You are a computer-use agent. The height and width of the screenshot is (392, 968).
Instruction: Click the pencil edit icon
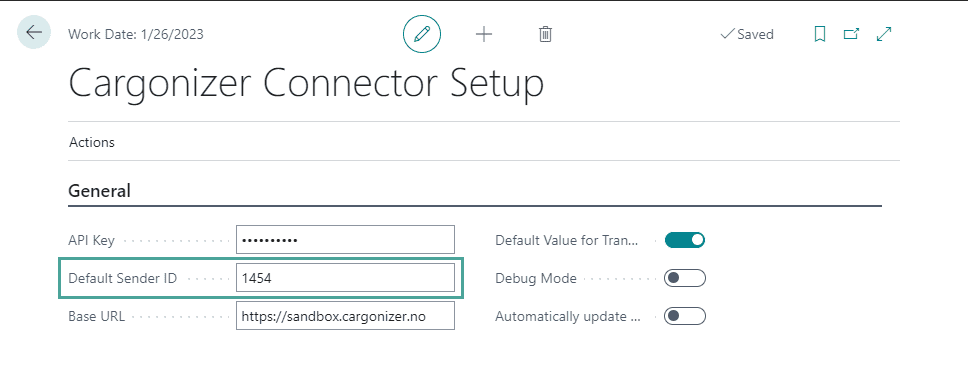422,34
